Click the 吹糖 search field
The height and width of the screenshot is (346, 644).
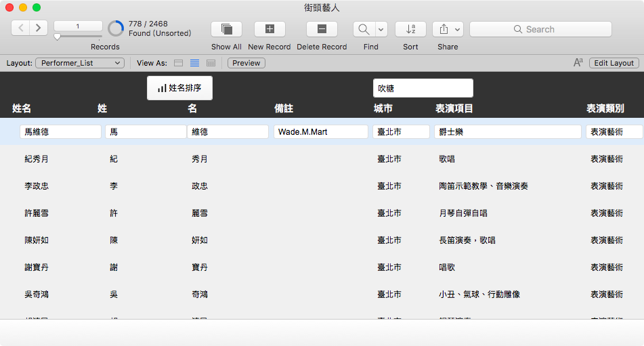[x=423, y=88]
